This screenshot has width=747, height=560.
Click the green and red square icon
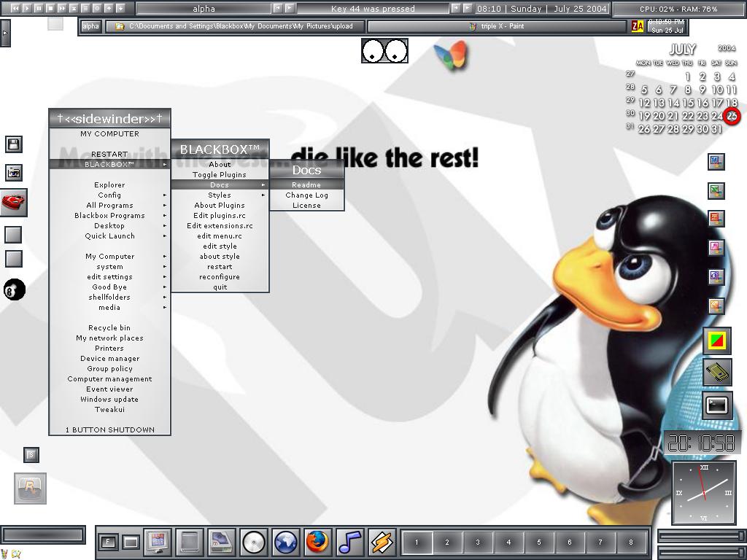pyautogui.click(x=718, y=341)
